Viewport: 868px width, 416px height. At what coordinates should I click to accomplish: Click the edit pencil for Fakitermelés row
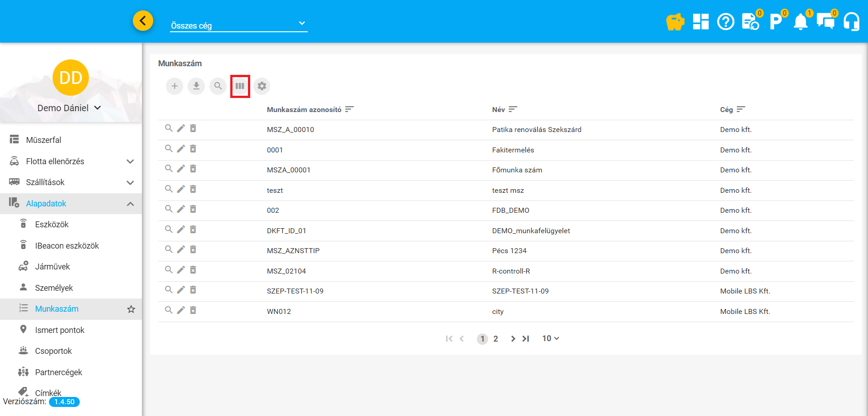pyautogui.click(x=181, y=149)
